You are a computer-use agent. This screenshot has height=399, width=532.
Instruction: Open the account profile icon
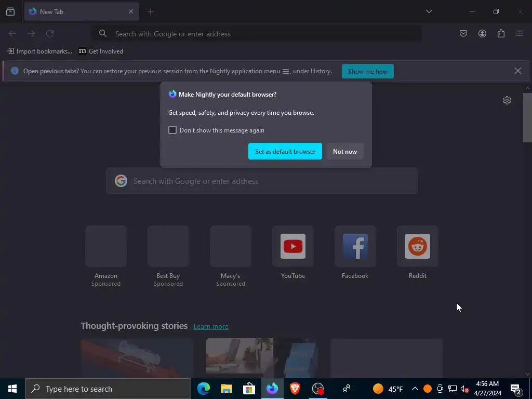point(482,33)
